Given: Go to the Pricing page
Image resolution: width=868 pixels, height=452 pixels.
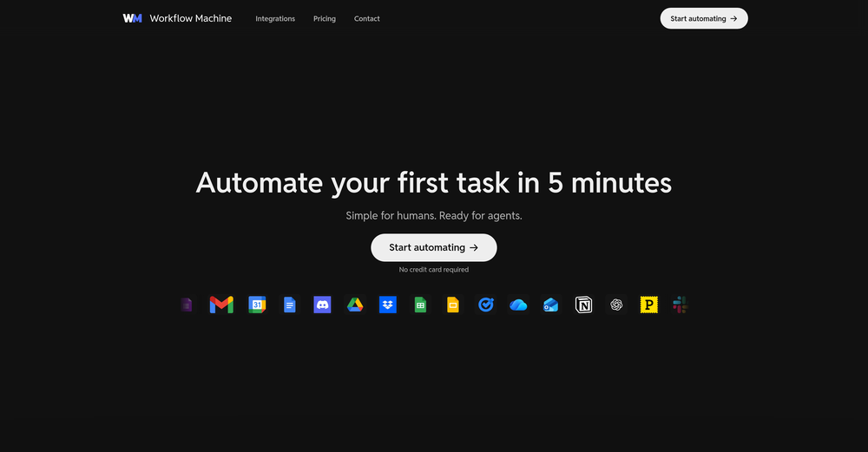Looking at the screenshot, I should (325, 18).
